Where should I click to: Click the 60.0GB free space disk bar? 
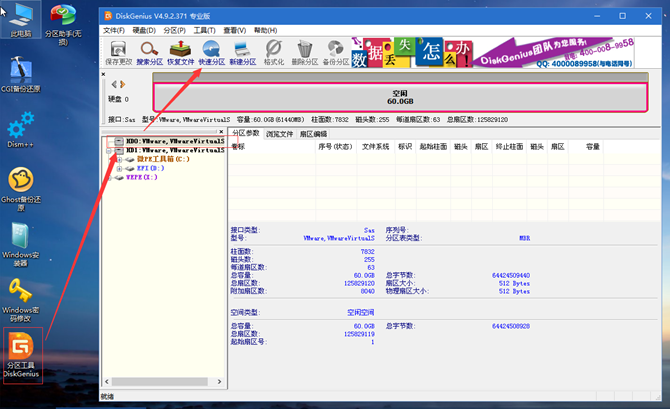tap(400, 97)
